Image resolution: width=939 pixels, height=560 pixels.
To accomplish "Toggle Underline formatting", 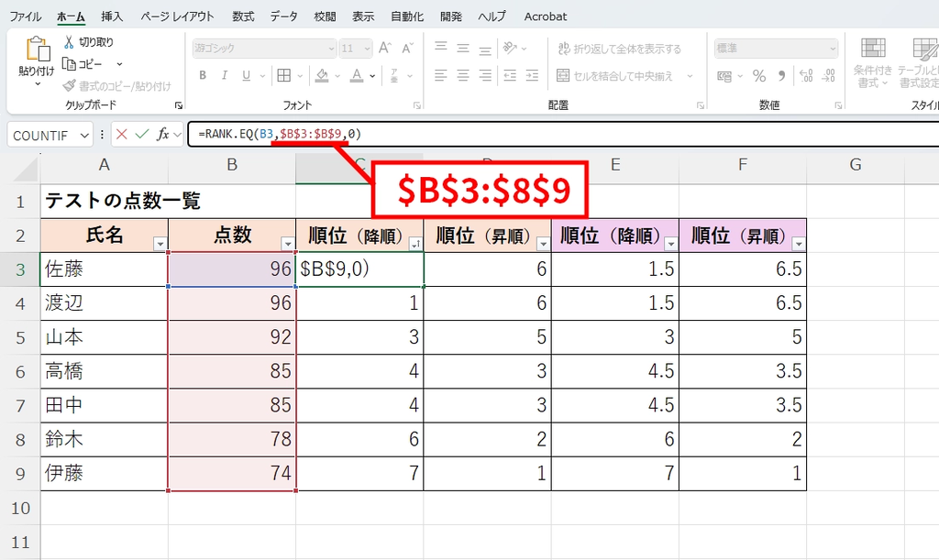I will (x=246, y=75).
